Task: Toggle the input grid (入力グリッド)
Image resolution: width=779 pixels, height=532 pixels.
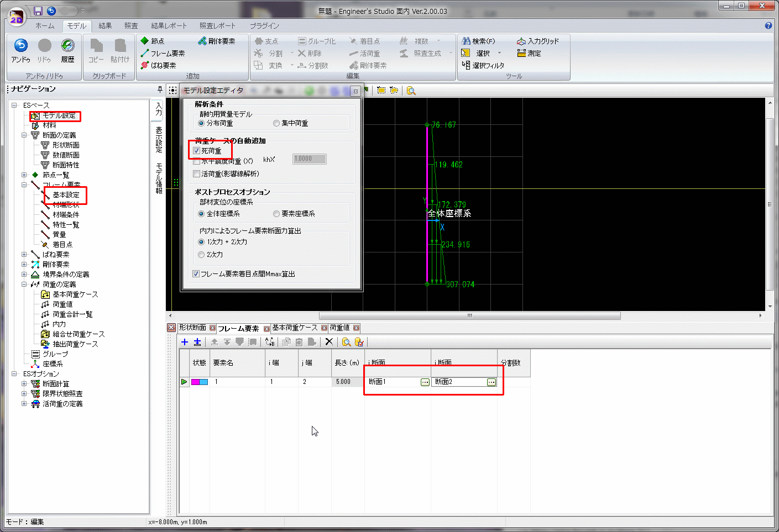Action: [538, 41]
